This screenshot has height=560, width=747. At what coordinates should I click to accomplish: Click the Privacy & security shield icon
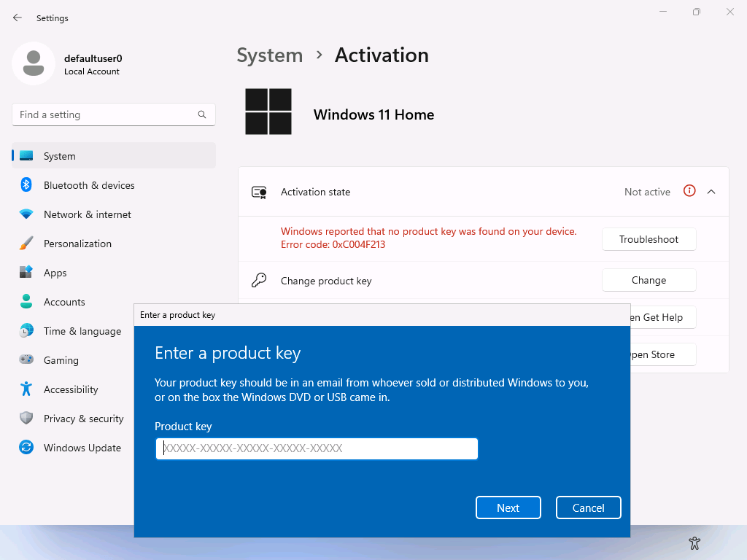[x=26, y=419]
